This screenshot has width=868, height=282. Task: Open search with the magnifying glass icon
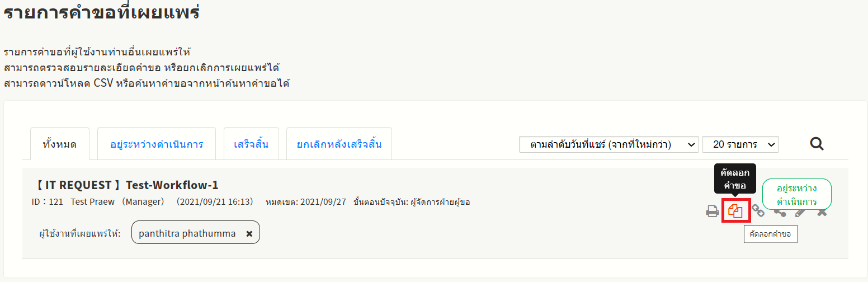(817, 144)
